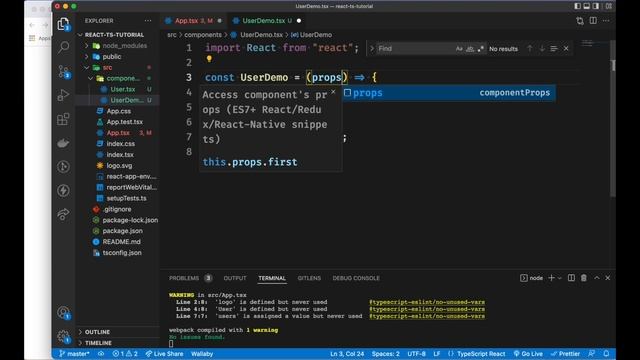Open the Source Control view
Image resolution: width=640 pixels, height=360 pixels.
[x=63, y=71]
